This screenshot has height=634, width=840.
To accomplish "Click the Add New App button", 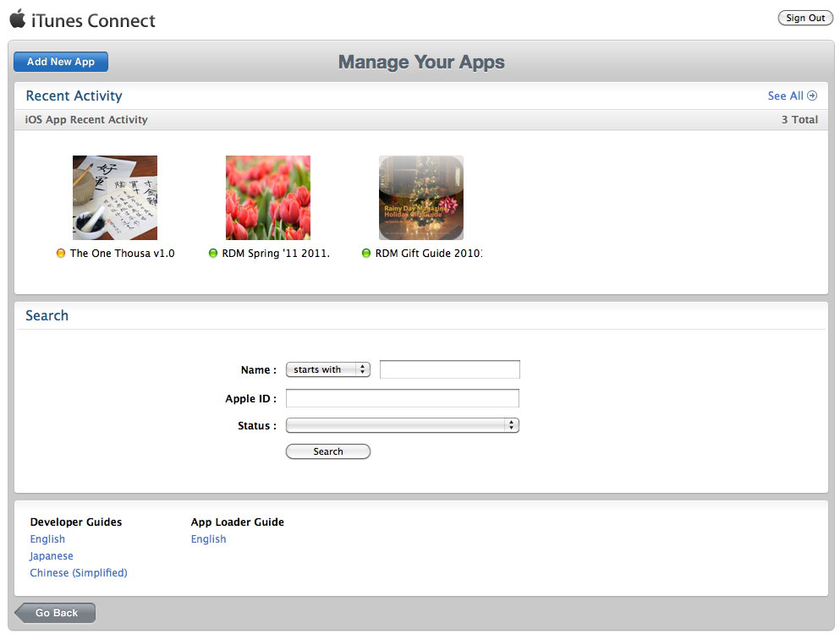I will [x=61, y=62].
